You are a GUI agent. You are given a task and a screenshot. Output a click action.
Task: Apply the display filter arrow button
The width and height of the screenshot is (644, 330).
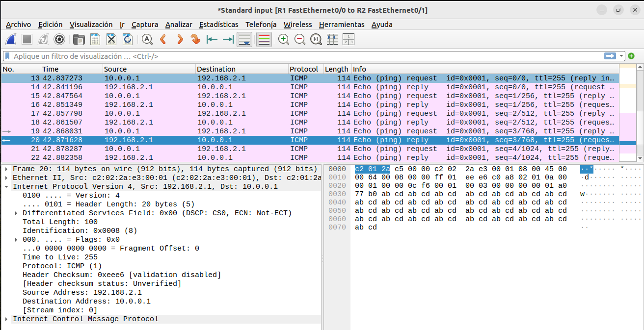pyautogui.click(x=610, y=56)
